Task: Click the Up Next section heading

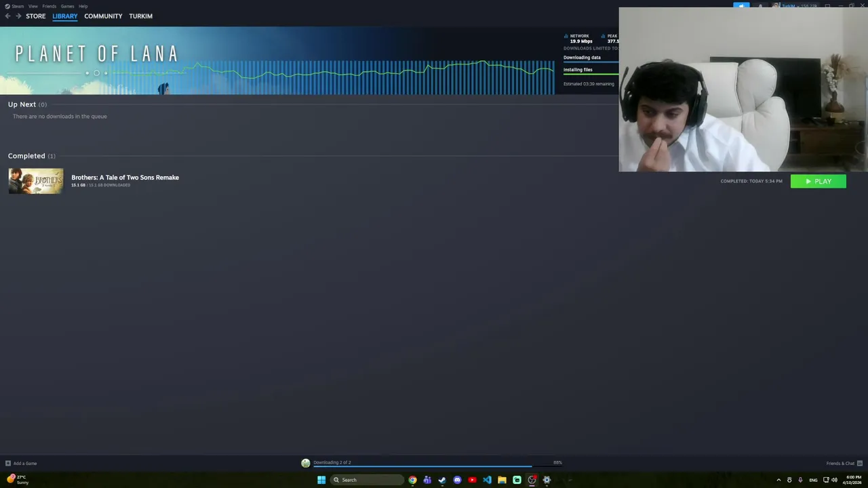Action: coord(22,104)
